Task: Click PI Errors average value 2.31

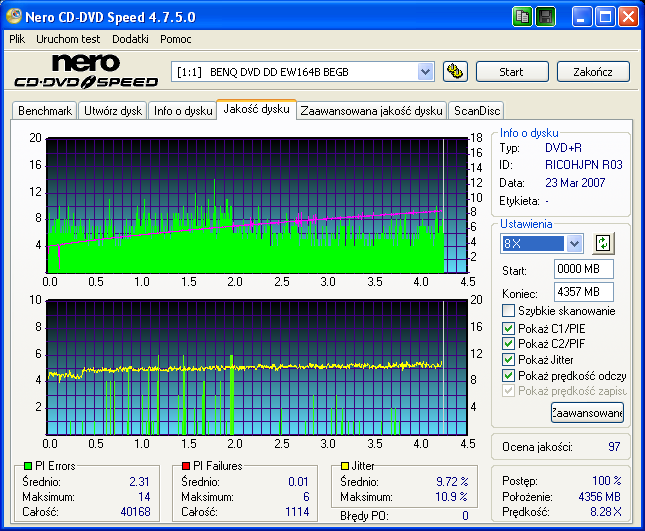Action: coord(139,481)
